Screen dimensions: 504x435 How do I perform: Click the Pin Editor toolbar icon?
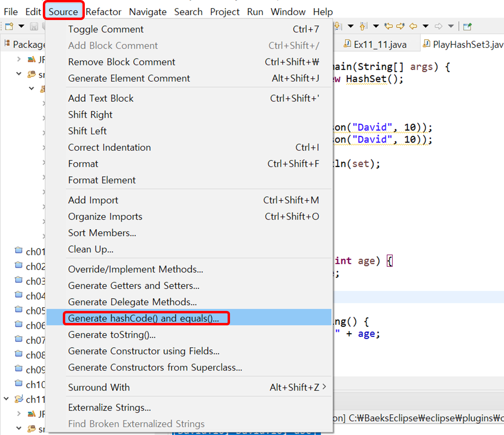pyautogui.click(x=467, y=26)
